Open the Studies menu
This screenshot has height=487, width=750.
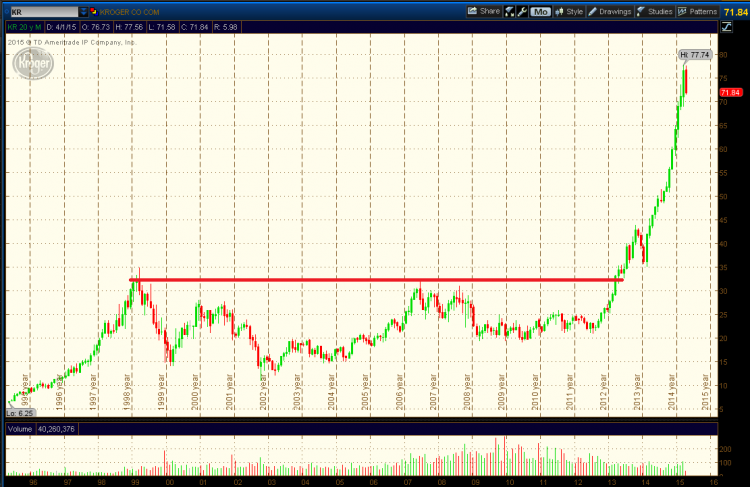click(655, 11)
